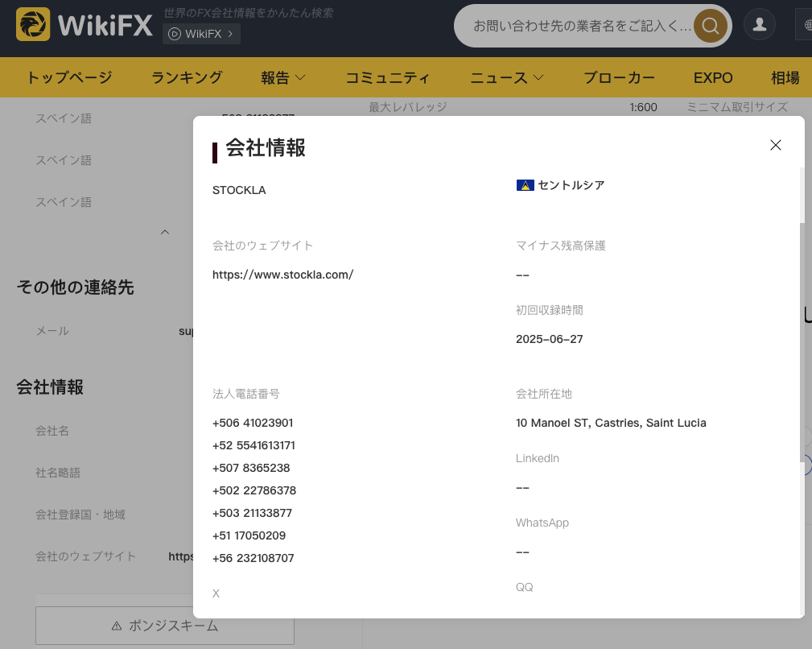Select phone number +56 232108707

[x=253, y=558]
